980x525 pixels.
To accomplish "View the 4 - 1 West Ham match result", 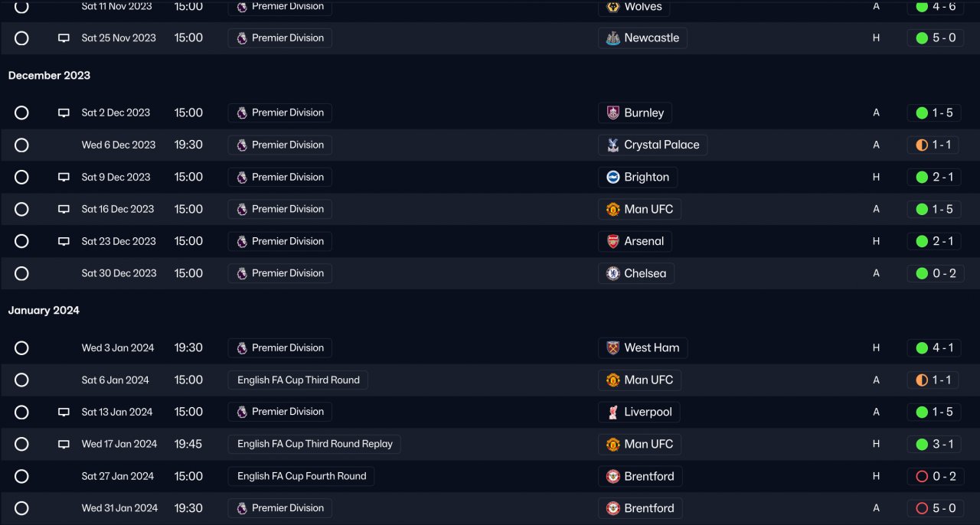I will (x=934, y=347).
